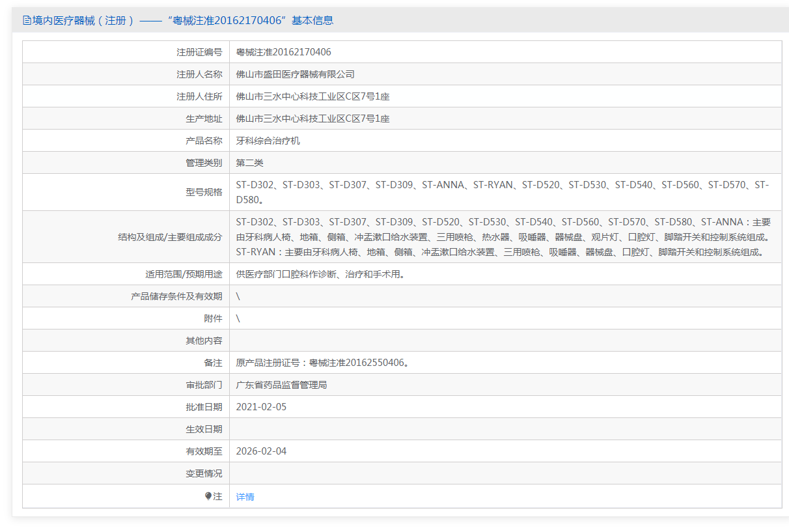
Task: Click the 型号规格 label
Action: tap(204, 192)
